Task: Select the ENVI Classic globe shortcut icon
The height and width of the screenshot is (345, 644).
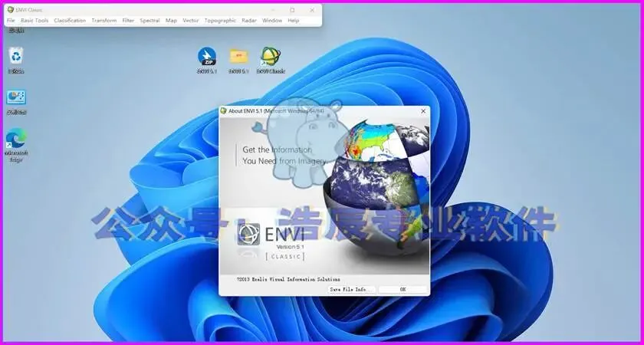Action: point(271,60)
